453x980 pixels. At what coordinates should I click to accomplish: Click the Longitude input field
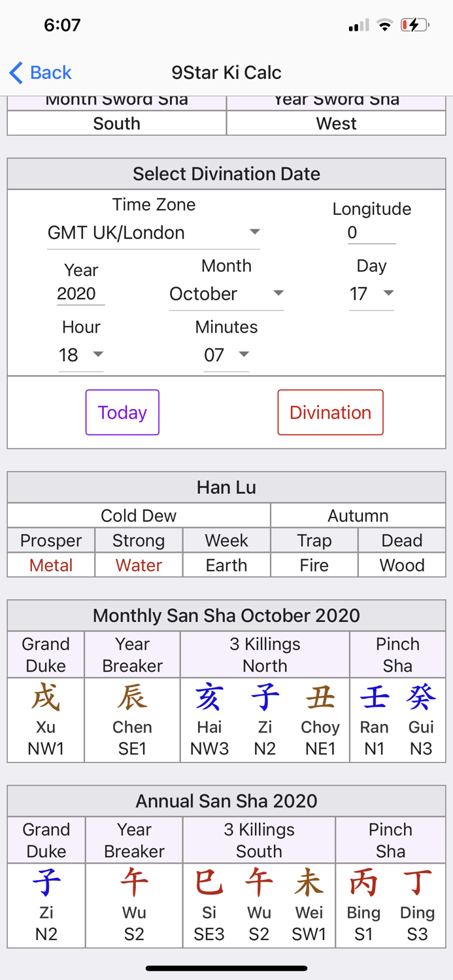tap(371, 232)
